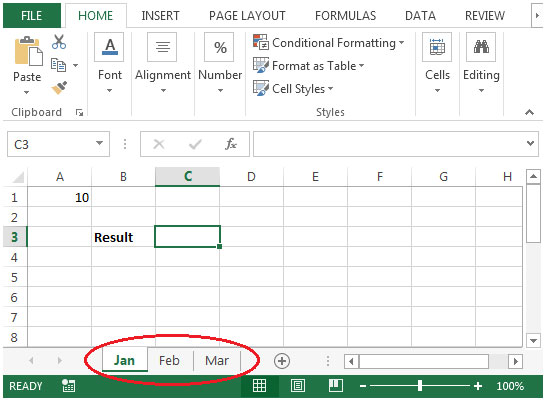Switch to Normal view in status bar
The width and height of the screenshot is (546, 400).
point(259,386)
